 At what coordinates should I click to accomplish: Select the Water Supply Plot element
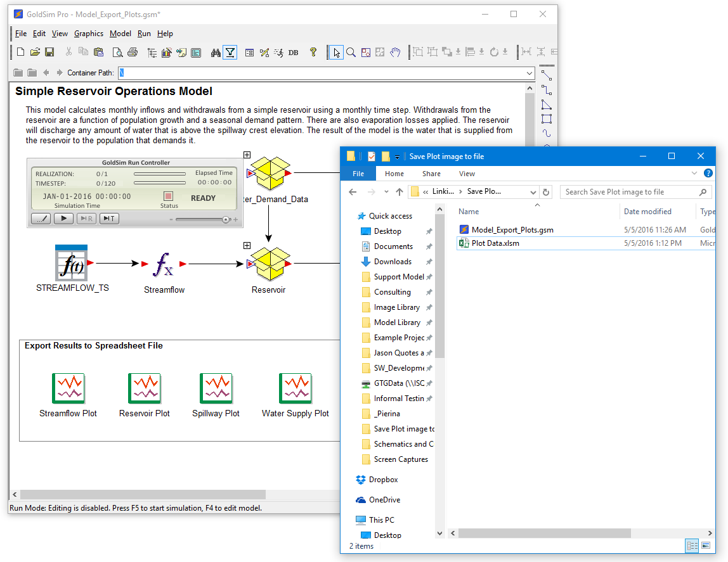pyautogui.click(x=296, y=388)
